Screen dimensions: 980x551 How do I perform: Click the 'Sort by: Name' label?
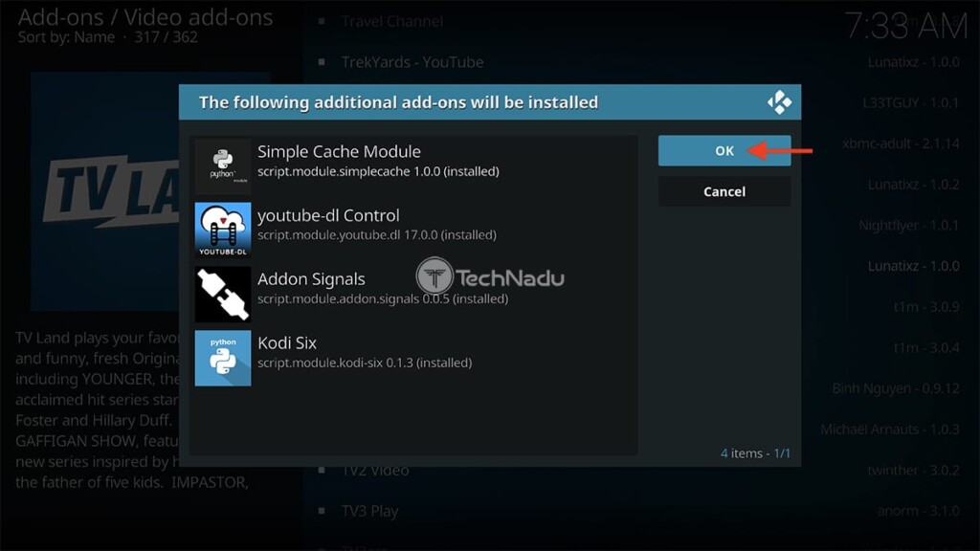(x=66, y=37)
